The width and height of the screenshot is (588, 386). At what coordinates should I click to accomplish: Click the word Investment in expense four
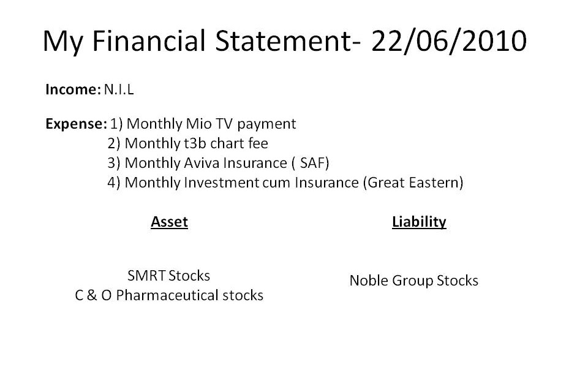(x=221, y=183)
